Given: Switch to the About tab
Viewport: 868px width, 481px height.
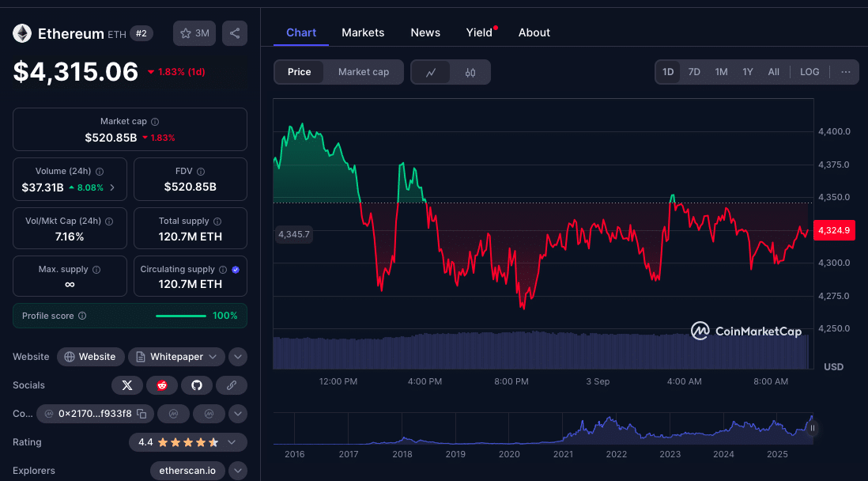Looking at the screenshot, I should tap(534, 32).
